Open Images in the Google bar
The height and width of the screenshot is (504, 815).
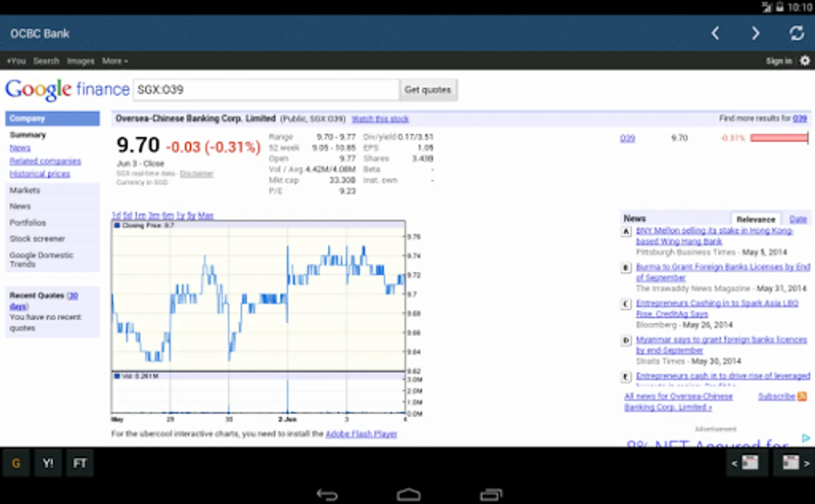[x=81, y=61]
